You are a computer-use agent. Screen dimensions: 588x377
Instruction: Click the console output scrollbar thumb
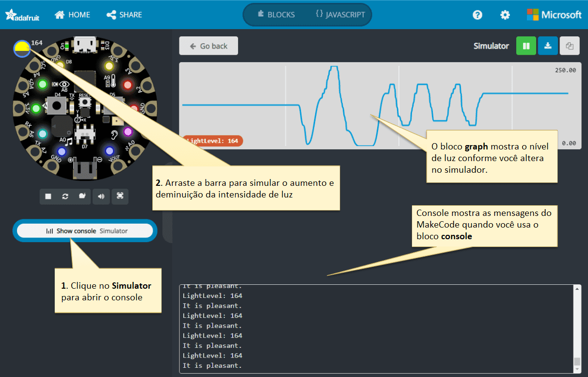tap(577, 361)
